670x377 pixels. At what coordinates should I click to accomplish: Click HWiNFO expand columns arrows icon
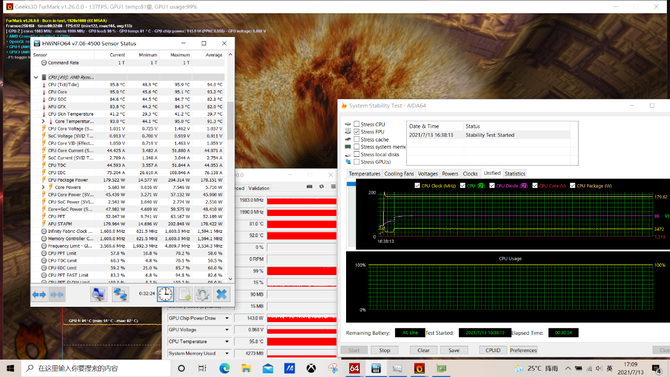coord(39,295)
